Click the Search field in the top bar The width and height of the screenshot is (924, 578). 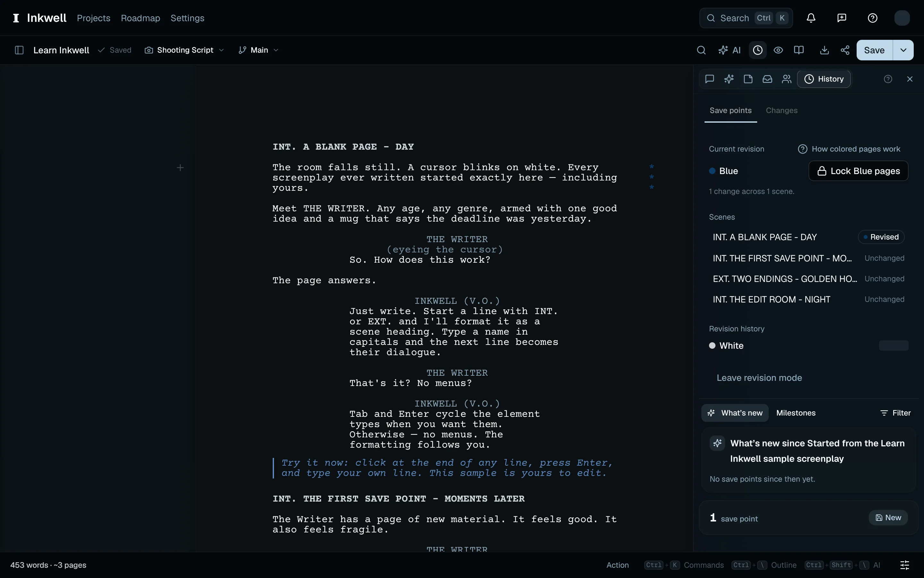click(746, 18)
